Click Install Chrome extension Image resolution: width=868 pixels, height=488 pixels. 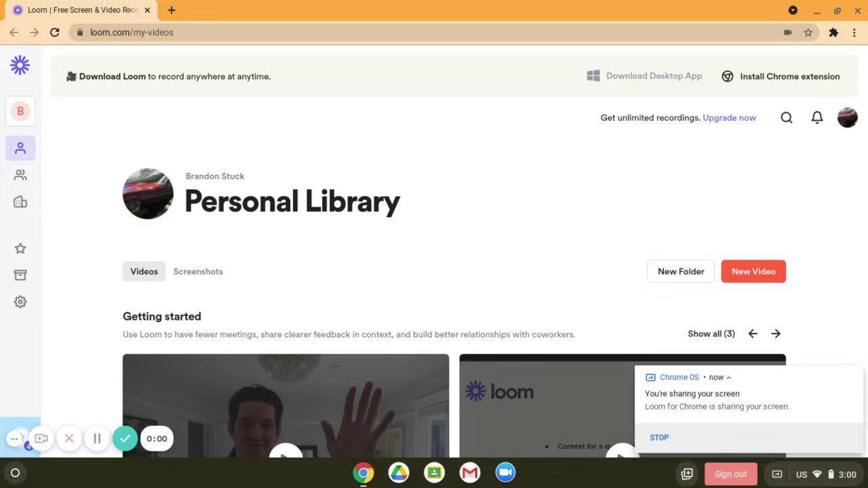tap(781, 77)
